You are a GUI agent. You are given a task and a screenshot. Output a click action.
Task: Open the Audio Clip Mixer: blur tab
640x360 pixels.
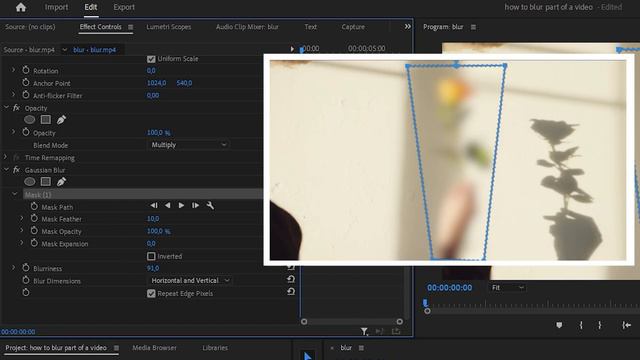(x=247, y=27)
